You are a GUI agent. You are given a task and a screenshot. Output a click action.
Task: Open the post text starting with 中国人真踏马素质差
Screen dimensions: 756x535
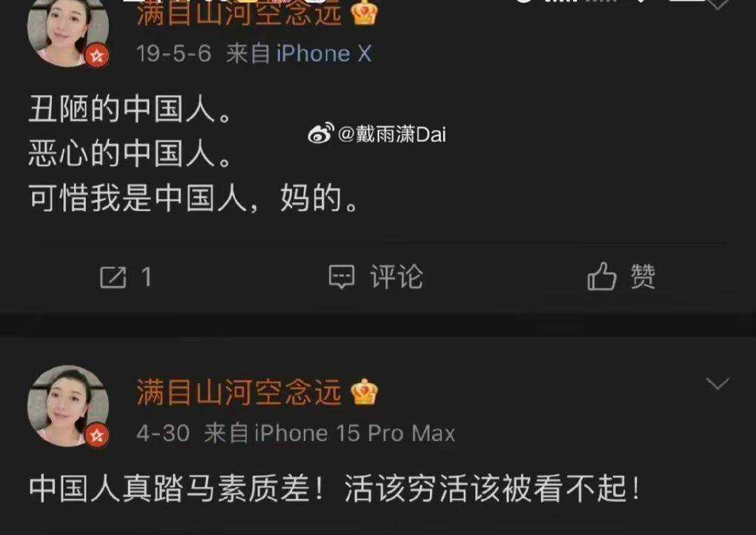(x=335, y=489)
